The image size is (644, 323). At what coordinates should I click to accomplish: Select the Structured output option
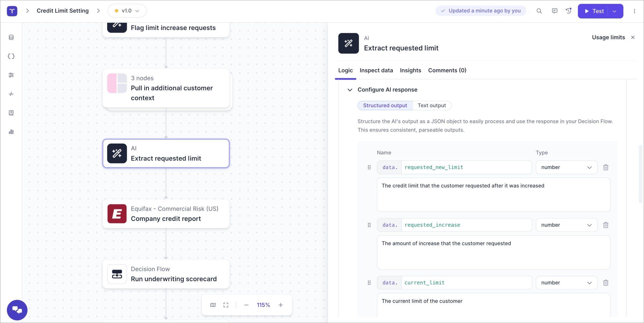[x=385, y=106]
